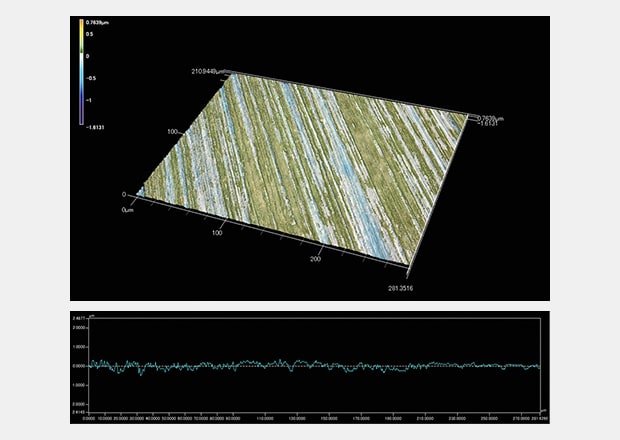Click the 210.9448 Y-axis end label
This screenshot has width=620, height=440.
[208, 71]
